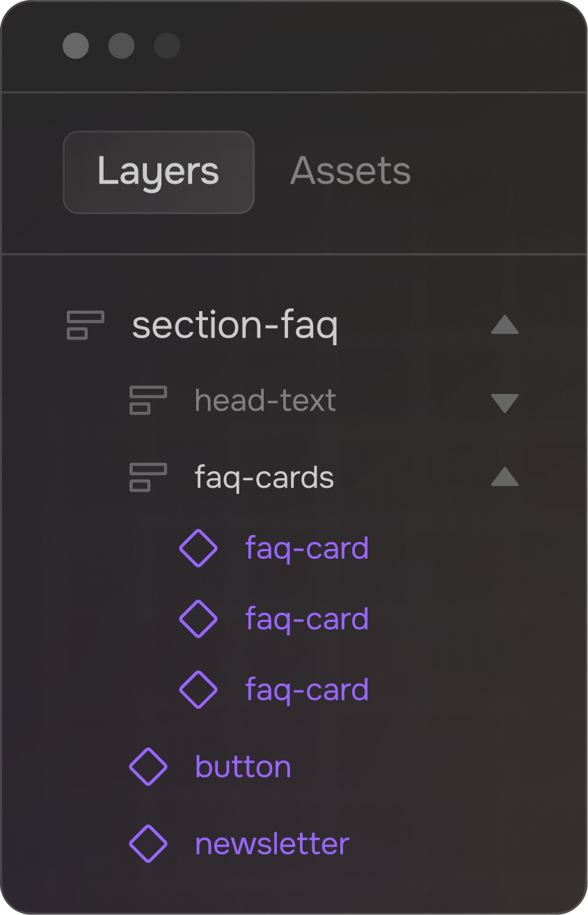This screenshot has width=588, height=915.
Task: Collapse the faq-cards layer group
Action: tap(504, 477)
